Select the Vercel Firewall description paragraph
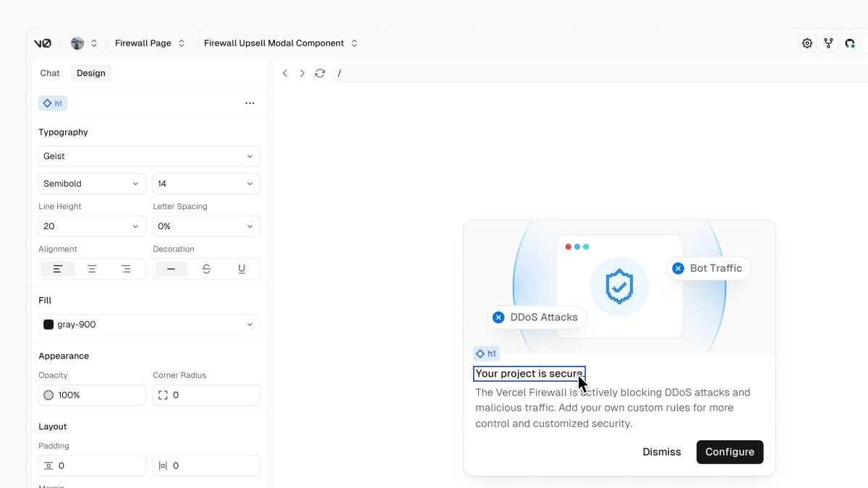 coord(613,408)
